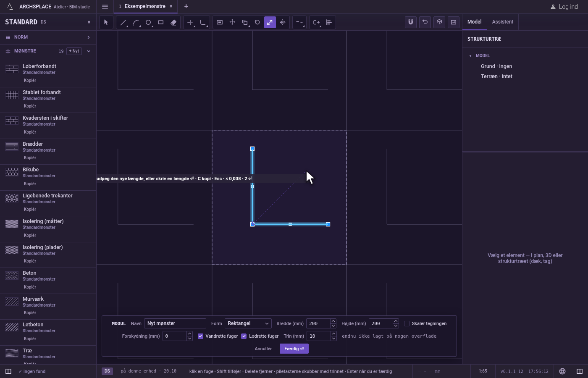Activate the eraser tool

pos(173,22)
